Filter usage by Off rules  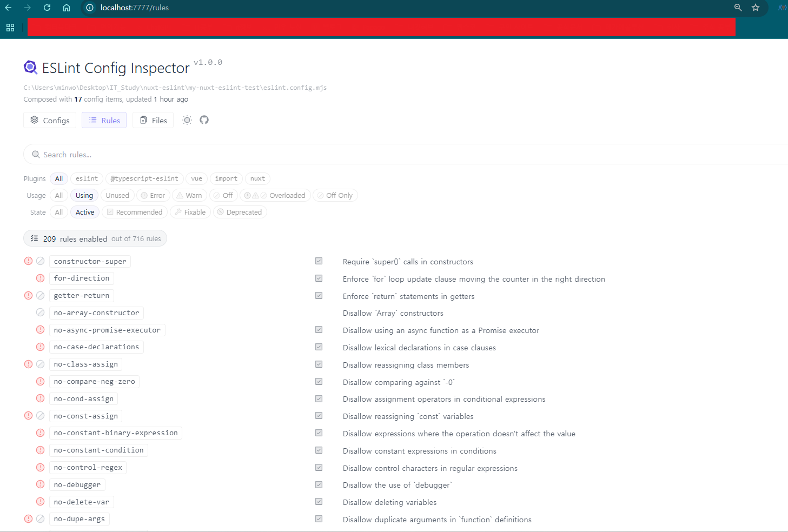coord(223,195)
